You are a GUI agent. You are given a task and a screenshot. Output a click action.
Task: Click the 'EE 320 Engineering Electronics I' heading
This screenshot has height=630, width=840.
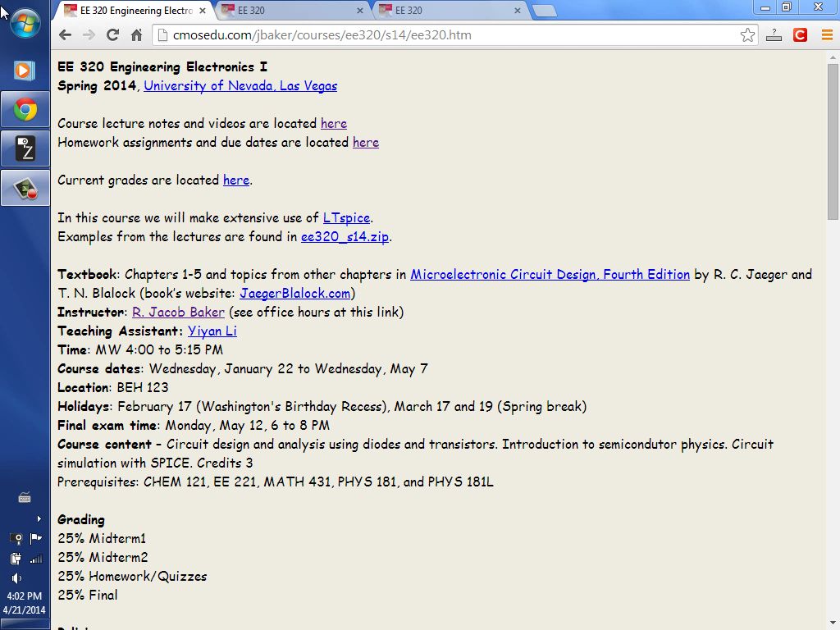(162, 67)
